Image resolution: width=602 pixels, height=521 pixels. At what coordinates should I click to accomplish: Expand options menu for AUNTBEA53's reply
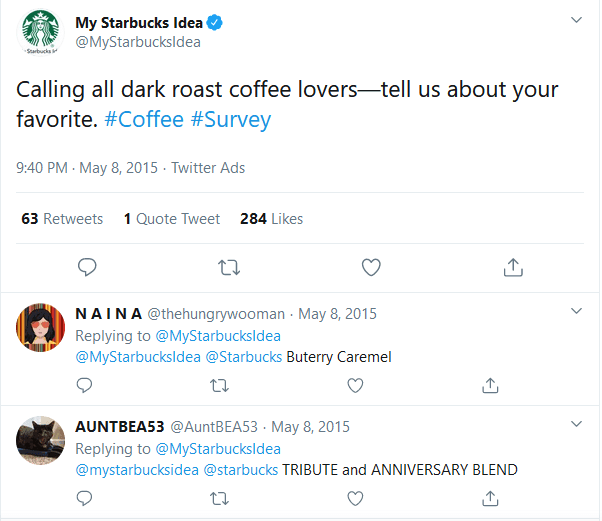(x=576, y=425)
